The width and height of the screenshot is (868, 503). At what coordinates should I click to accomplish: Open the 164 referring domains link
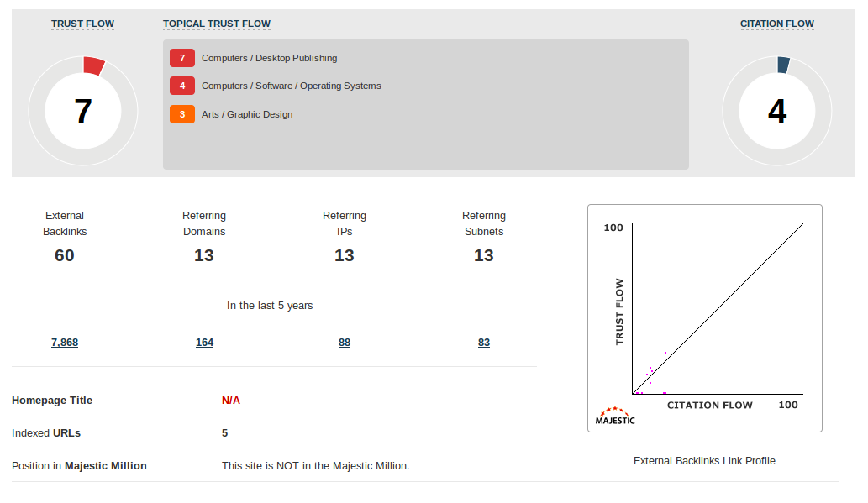204,343
